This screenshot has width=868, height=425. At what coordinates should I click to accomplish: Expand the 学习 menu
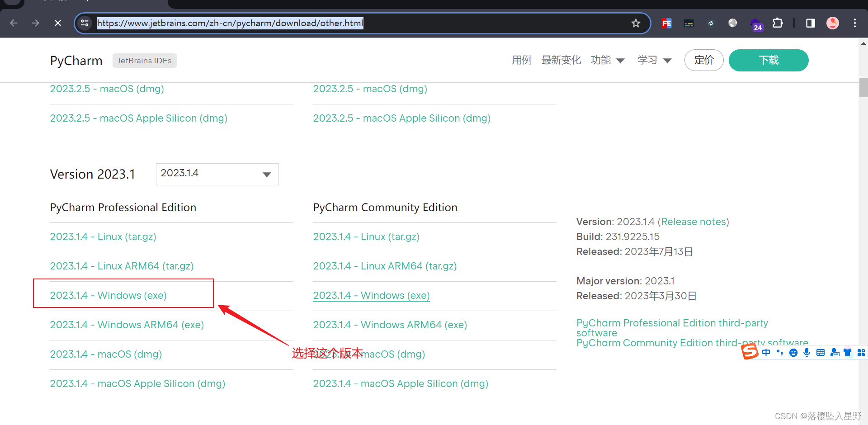655,60
